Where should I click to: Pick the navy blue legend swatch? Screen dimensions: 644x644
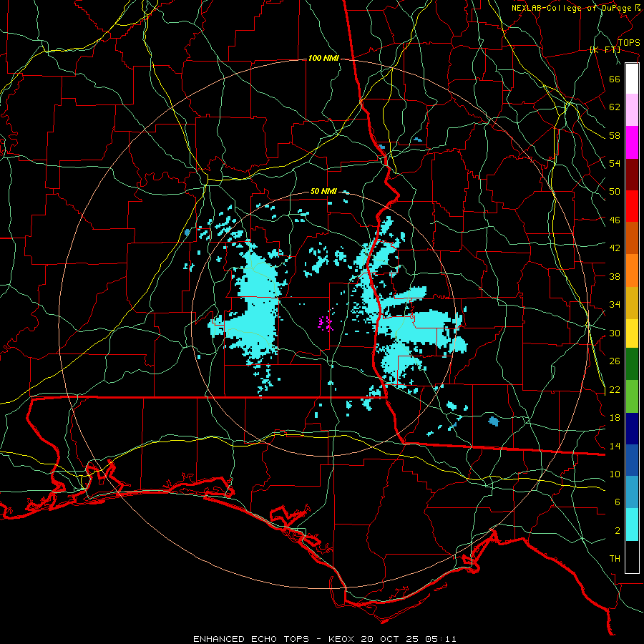coord(632,429)
